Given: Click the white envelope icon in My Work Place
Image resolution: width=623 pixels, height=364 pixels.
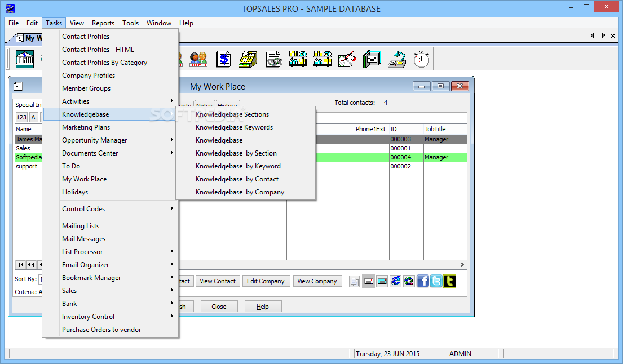Looking at the screenshot, I should pos(368,281).
